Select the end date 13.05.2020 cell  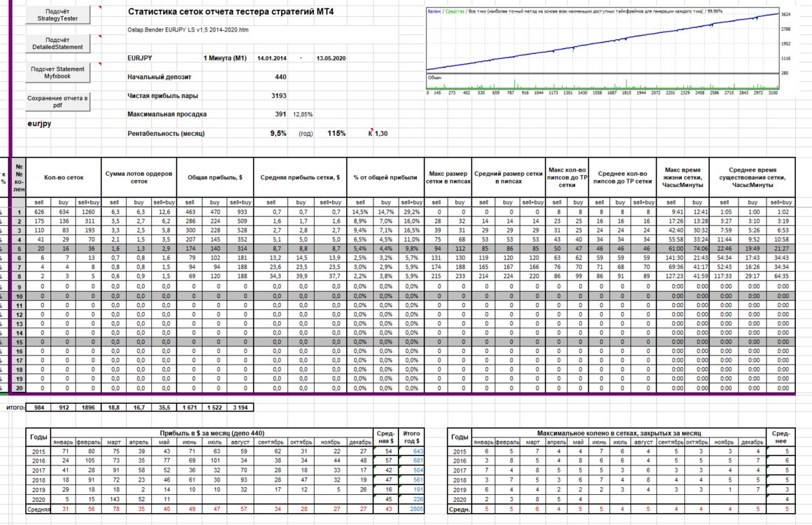(x=331, y=58)
